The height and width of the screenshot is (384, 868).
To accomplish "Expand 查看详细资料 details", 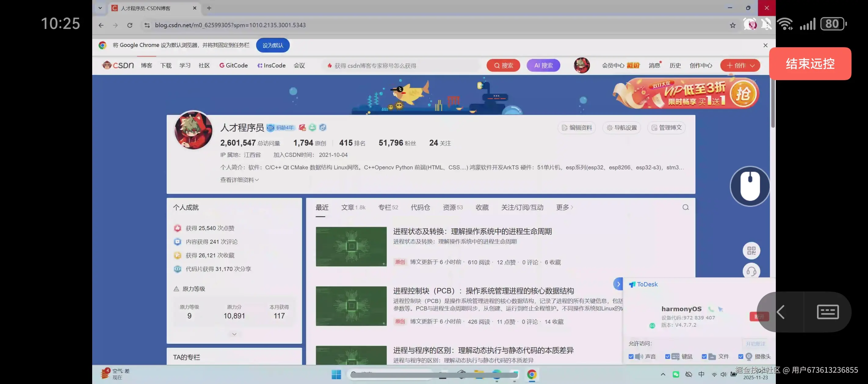I will 239,180.
